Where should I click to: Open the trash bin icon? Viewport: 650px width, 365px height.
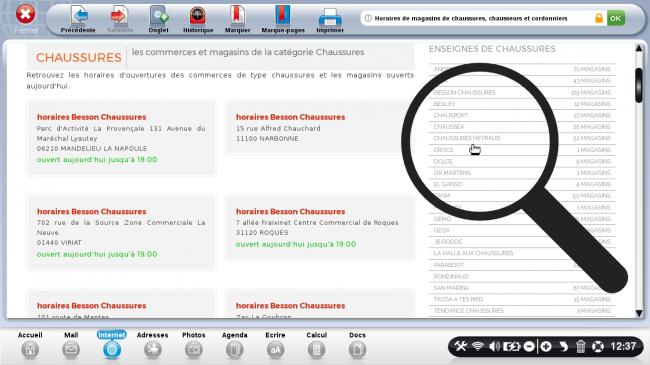point(580,346)
